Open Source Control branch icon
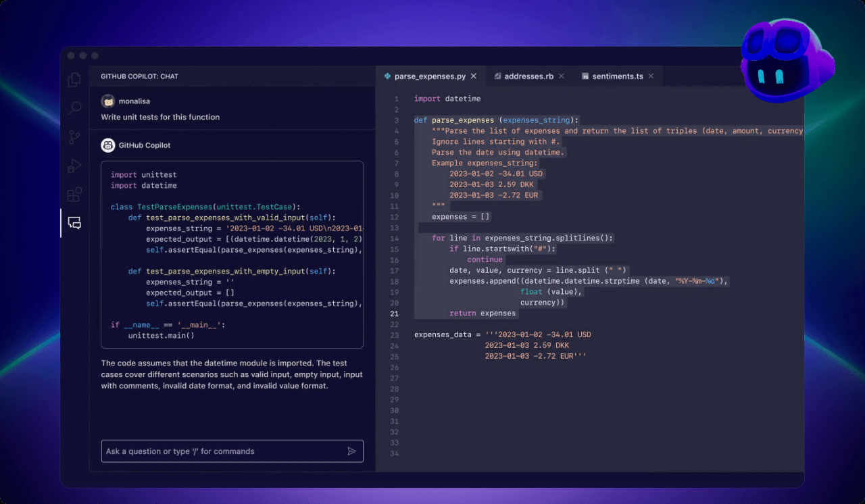The image size is (865, 504). click(x=74, y=137)
